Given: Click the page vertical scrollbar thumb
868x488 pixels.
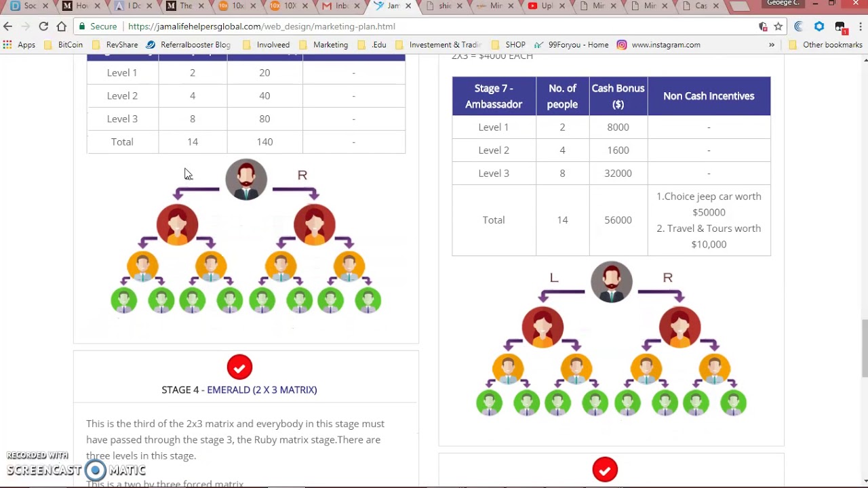Looking at the screenshot, I should pos(864,347).
